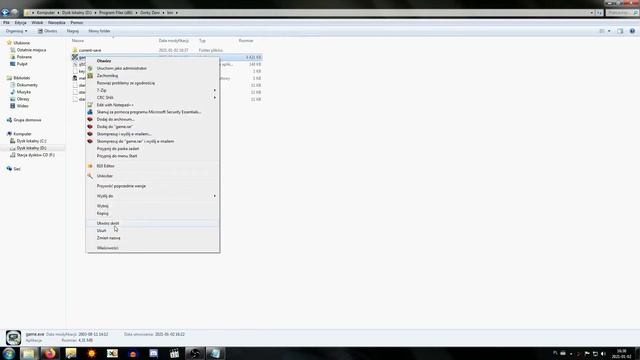Expand the Wyślij do submenu
Screen dimensions: 640x360
coord(153,196)
